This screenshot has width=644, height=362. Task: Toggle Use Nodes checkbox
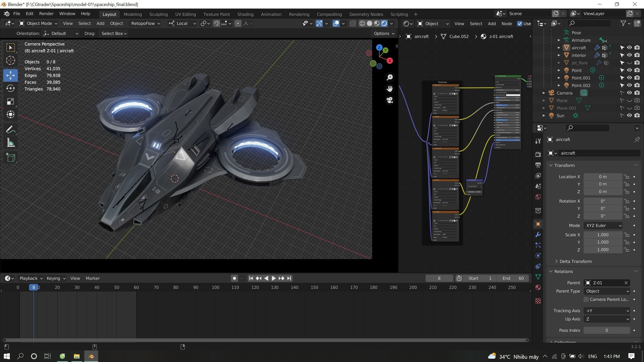[x=520, y=24]
